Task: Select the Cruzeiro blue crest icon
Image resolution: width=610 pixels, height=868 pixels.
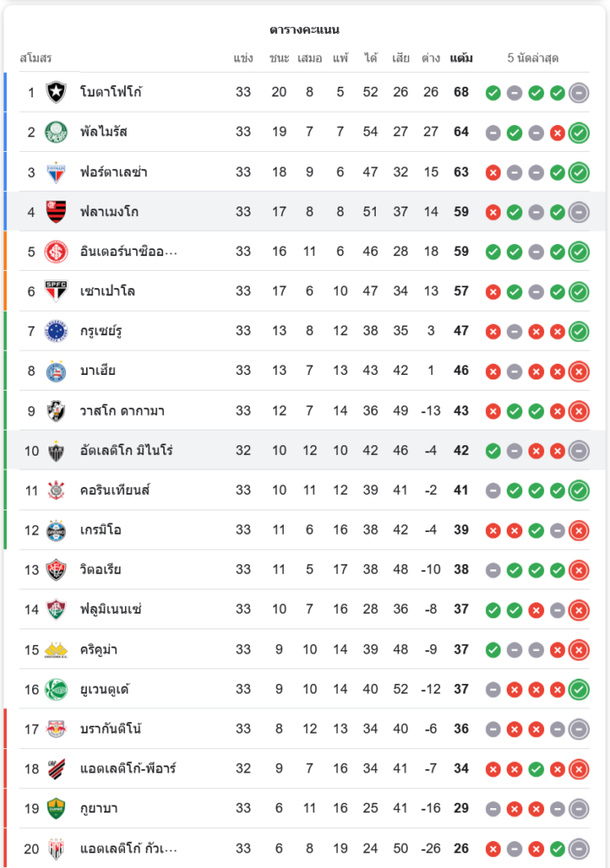Action: tap(56, 331)
